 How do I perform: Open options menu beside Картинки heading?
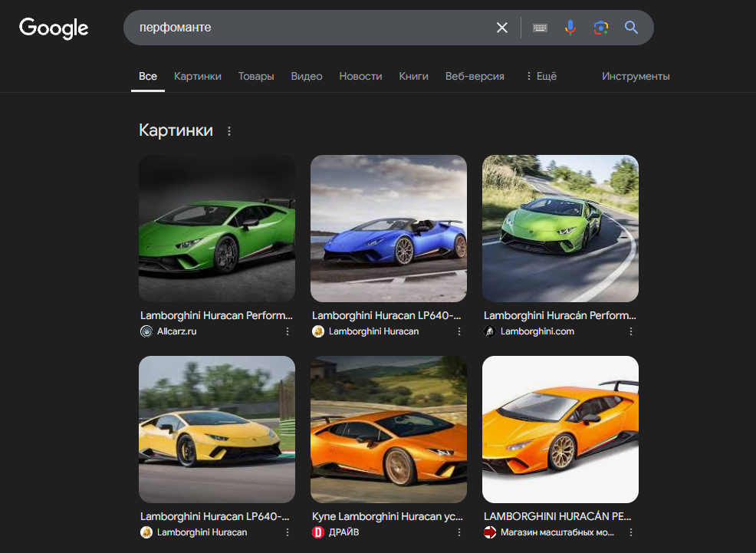(228, 131)
